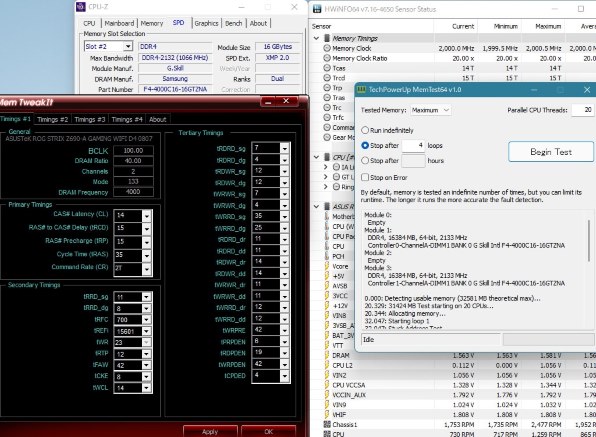Click the loops count input field
The height and width of the screenshot is (437, 596).
point(413,146)
